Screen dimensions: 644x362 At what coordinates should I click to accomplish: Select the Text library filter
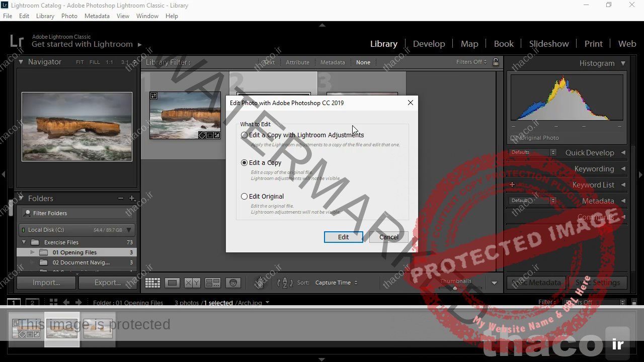click(x=269, y=62)
